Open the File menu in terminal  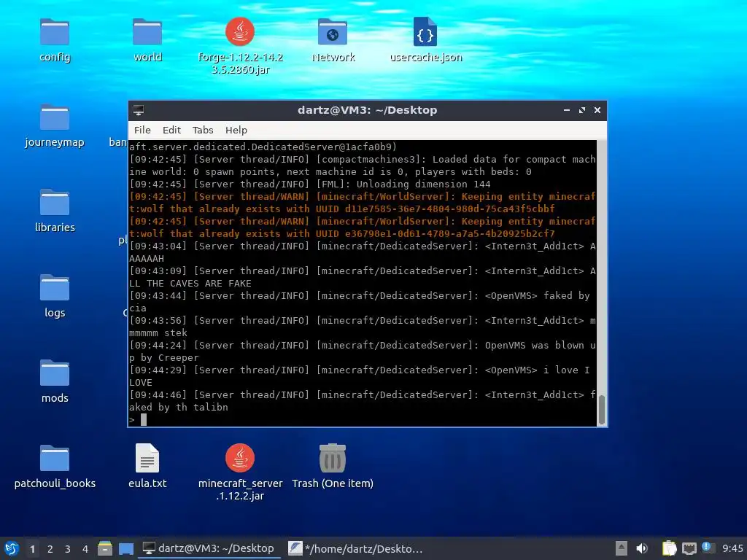point(142,130)
